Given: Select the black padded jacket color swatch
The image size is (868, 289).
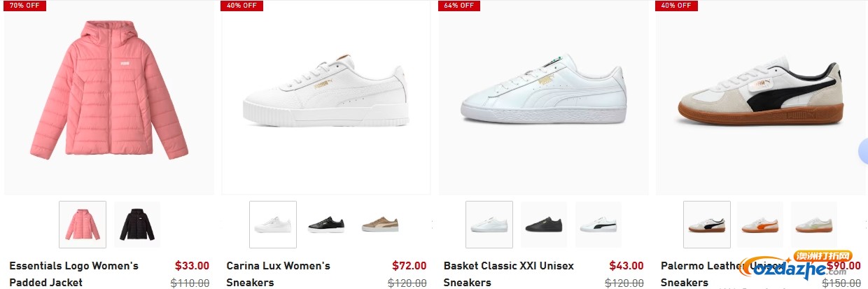Looking at the screenshot, I should point(137,225).
